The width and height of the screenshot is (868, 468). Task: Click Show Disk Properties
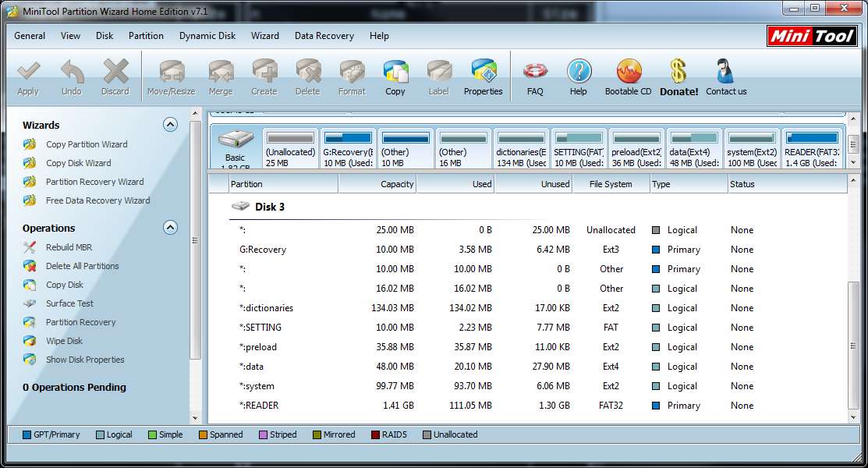[85, 360]
